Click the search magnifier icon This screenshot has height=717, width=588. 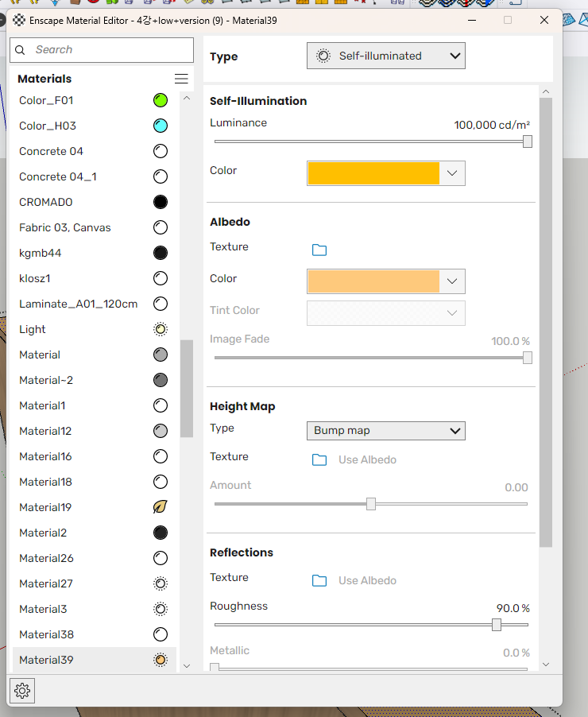point(19,49)
